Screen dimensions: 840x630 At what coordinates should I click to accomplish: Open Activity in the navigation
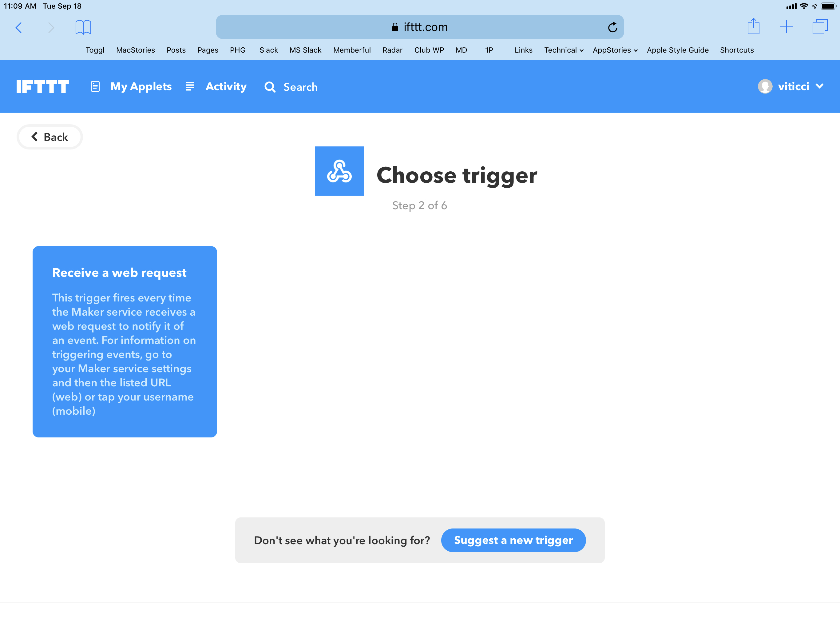[x=226, y=86]
